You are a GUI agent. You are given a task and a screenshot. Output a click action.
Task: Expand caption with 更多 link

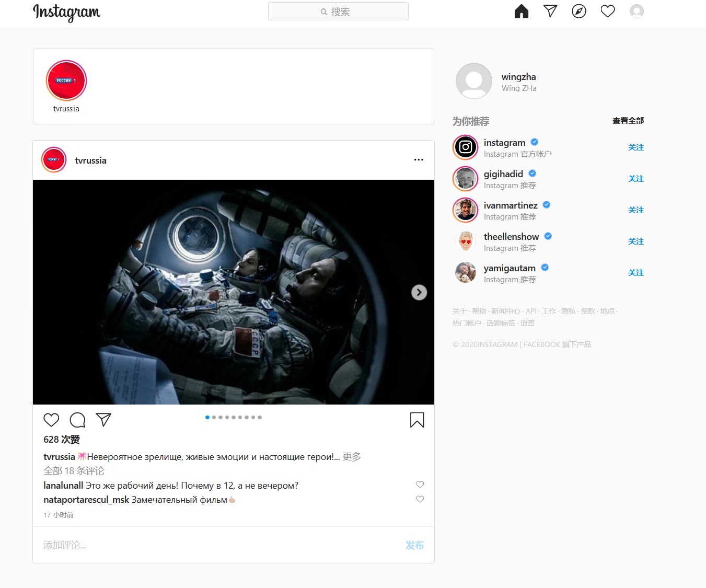[352, 457]
